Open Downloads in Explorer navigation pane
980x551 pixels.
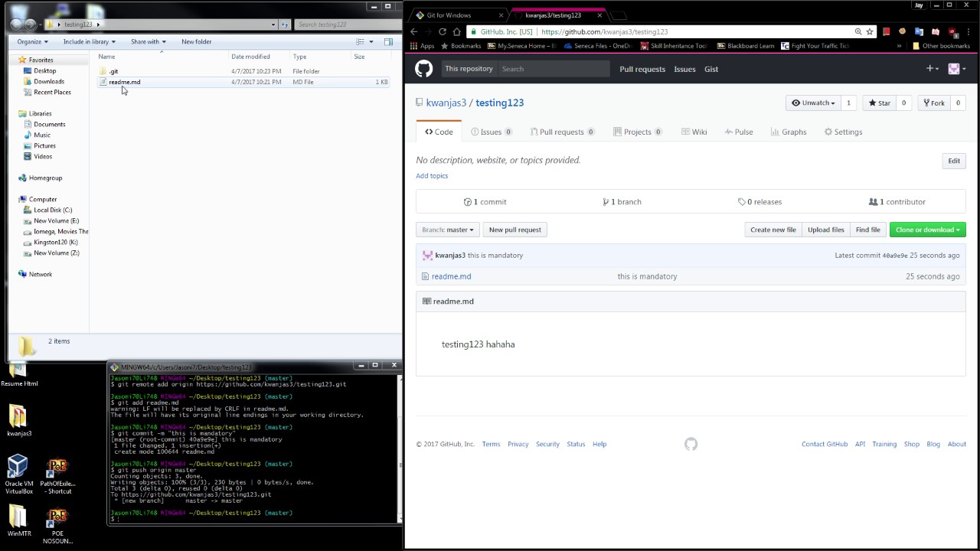click(x=48, y=81)
